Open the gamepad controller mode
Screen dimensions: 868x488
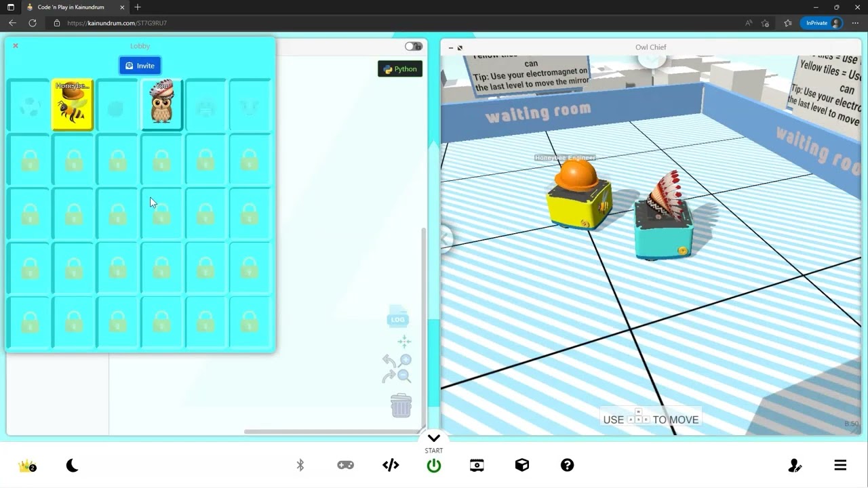pos(346,465)
